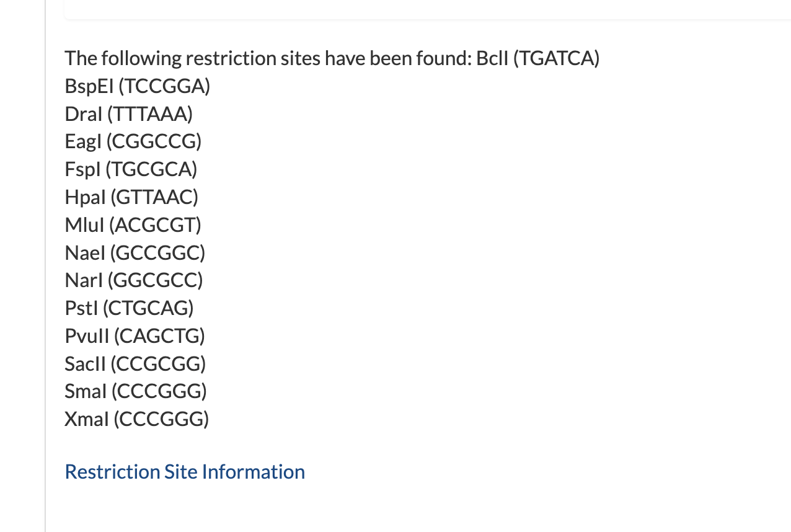Select the NarI (GGCGCC) entry
Screen dimensions: 791x532
(x=134, y=281)
